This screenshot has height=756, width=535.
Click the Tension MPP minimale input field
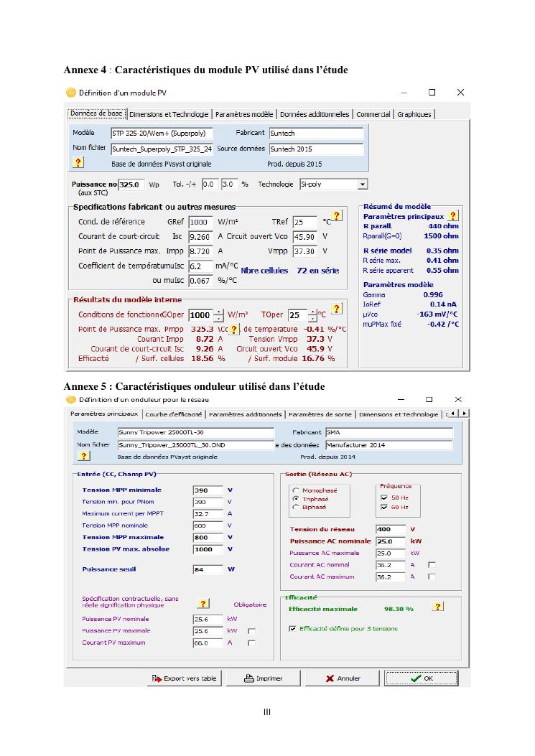click(208, 490)
